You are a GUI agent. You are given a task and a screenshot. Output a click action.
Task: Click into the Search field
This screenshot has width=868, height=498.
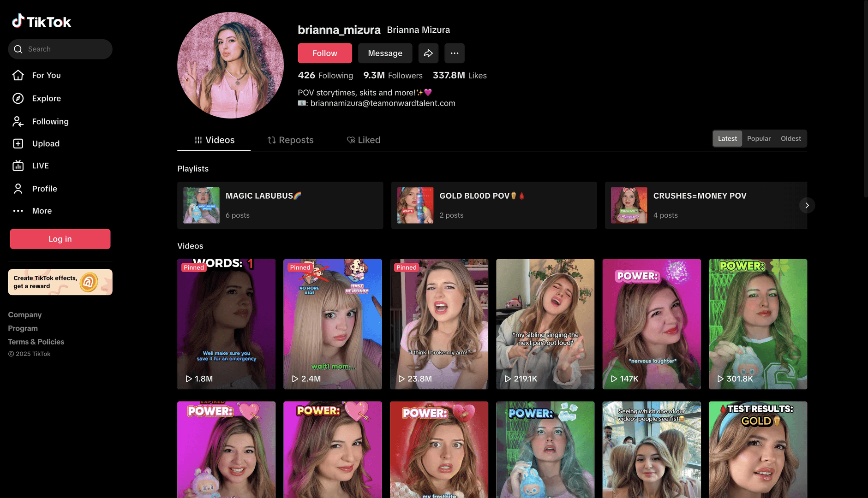coord(65,49)
